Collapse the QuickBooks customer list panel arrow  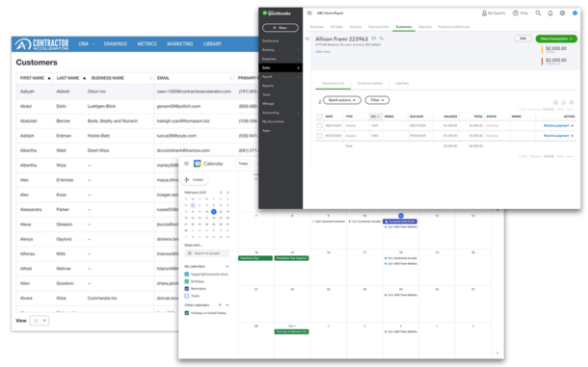(x=307, y=39)
